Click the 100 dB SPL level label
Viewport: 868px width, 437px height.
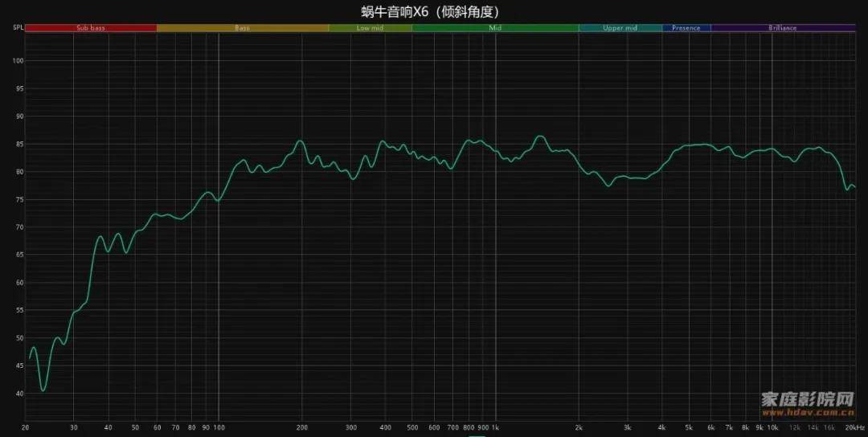18,61
